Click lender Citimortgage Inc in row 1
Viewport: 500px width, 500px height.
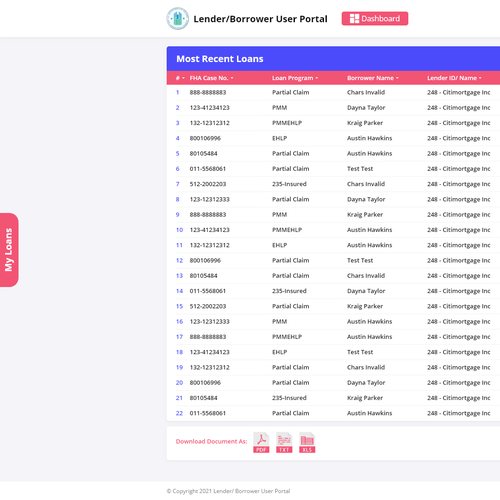459,92
